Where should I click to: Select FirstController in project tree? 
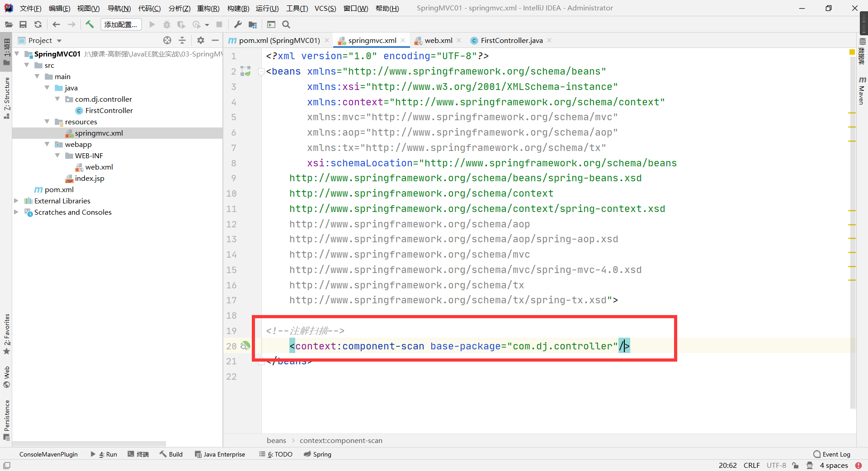pyautogui.click(x=109, y=110)
